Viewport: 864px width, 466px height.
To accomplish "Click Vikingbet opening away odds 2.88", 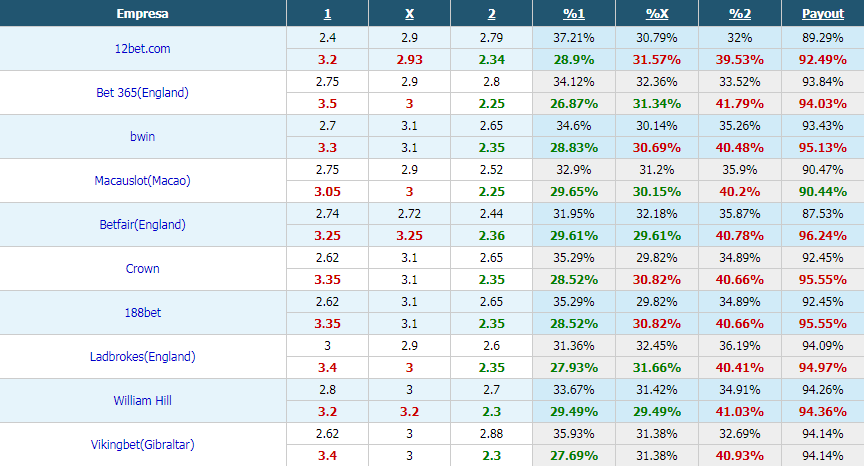I will (492, 434).
